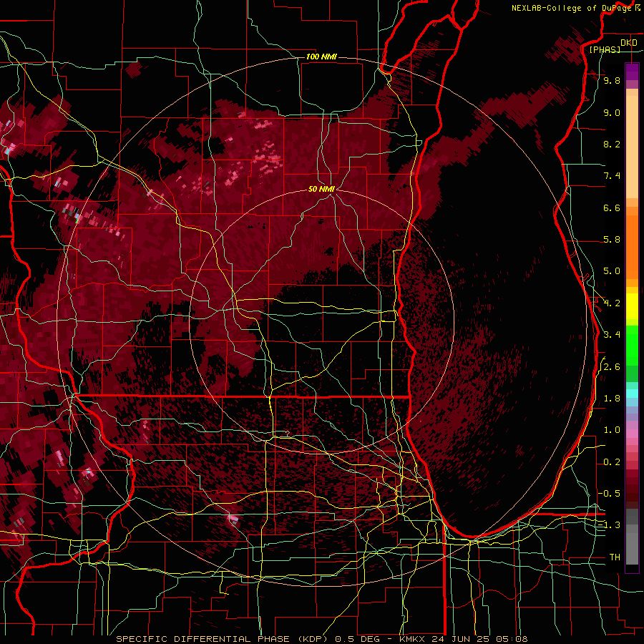Select the purple segment atop the color bar

click(632, 72)
